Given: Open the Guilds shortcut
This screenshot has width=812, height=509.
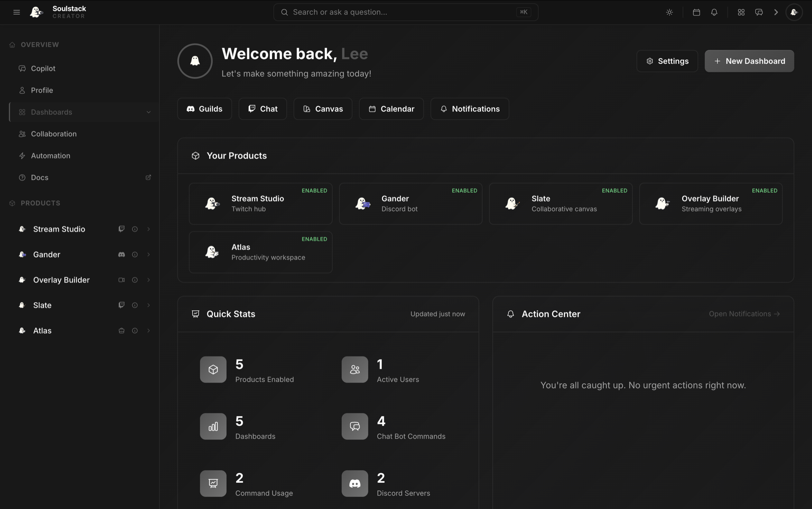Looking at the screenshot, I should (x=205, y=109).
